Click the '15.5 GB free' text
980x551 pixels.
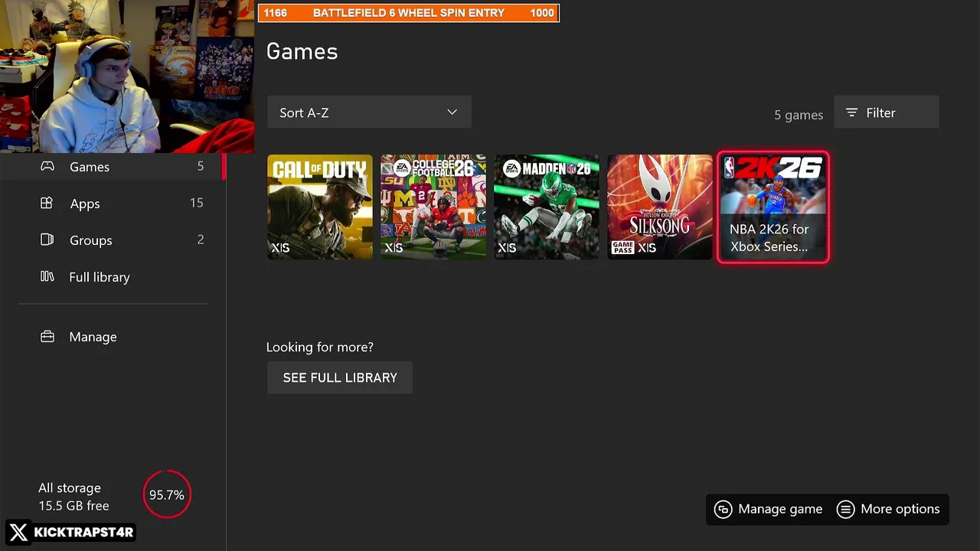click(74, 506)
